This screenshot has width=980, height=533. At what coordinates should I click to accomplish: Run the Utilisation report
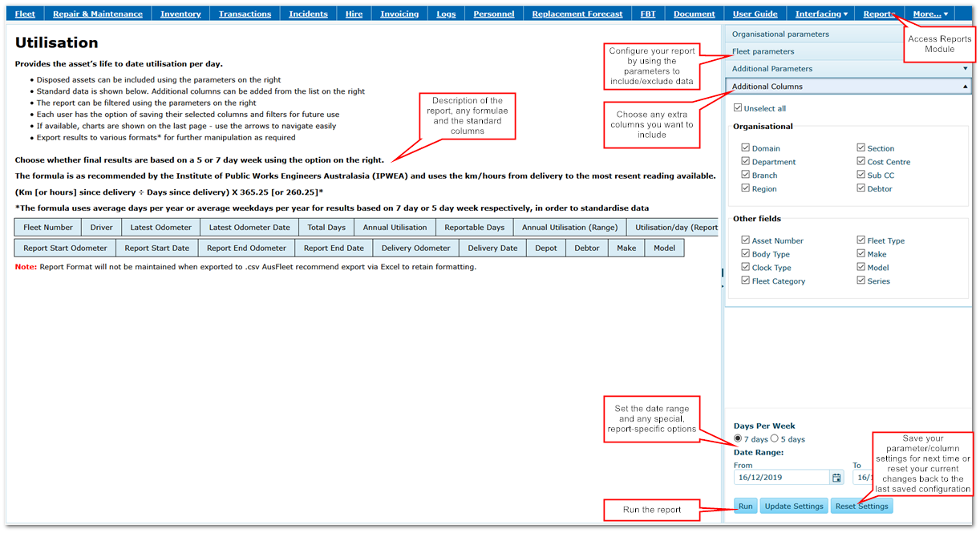pyautogui.click(x=746, y=507)
